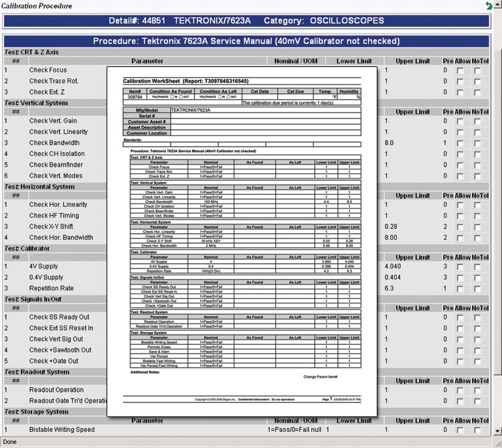Click the 'Check HF Timing' parameter text
The height and width of the screenshot is (448, 502).
54,216
